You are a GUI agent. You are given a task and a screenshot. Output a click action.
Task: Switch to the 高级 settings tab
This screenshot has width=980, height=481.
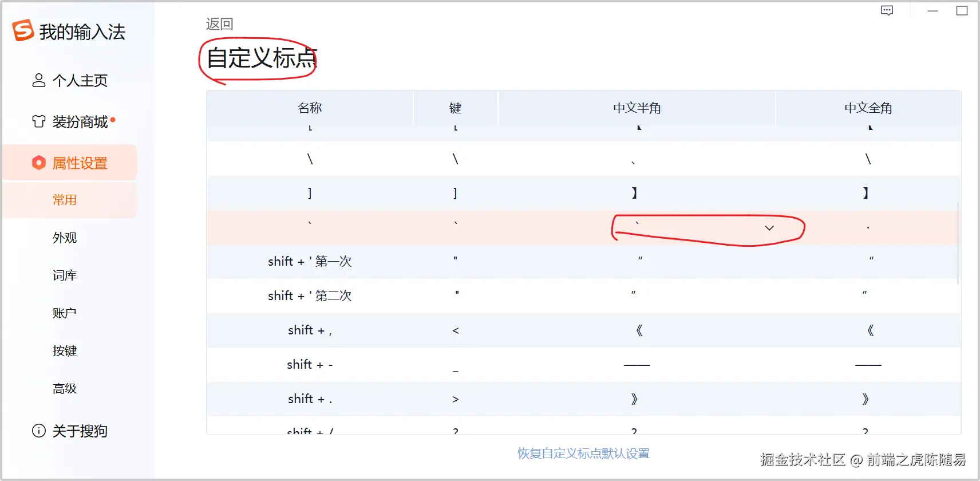[65, 389]
